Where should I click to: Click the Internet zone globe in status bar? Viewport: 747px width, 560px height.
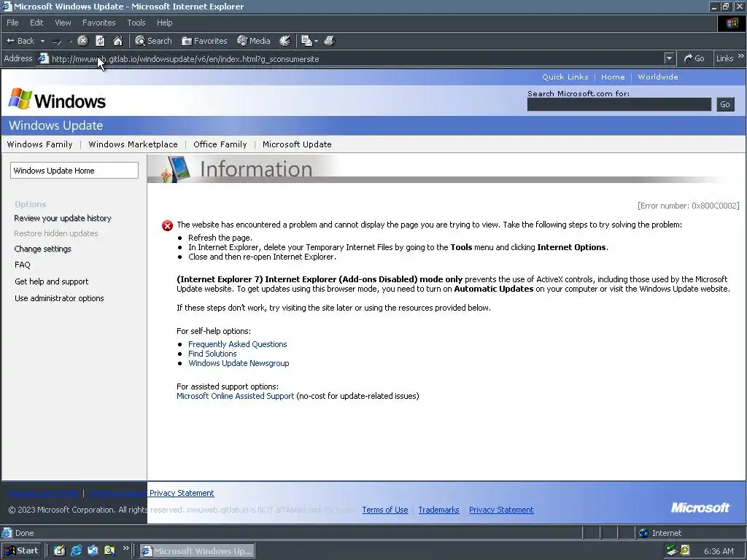point(643,533)
